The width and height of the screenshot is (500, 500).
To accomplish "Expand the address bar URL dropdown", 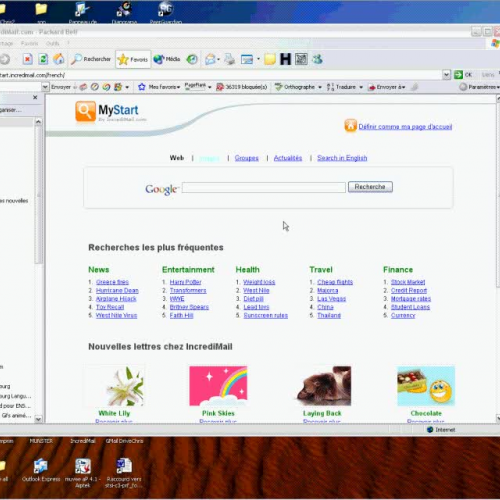I will [446, 75].
